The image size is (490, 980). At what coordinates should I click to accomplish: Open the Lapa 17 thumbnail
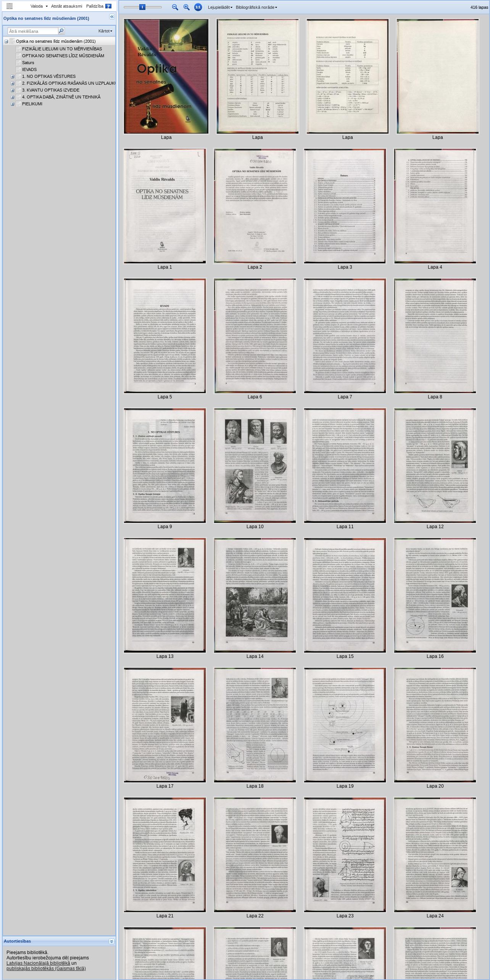click(164, 725)
